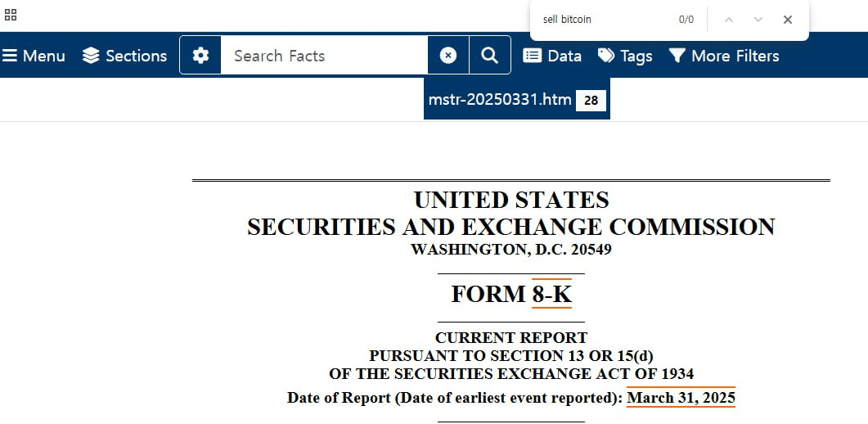Click the UNITED STATES heading text
The height and width of the screenshot is (424, 868).
coord(511,201)
